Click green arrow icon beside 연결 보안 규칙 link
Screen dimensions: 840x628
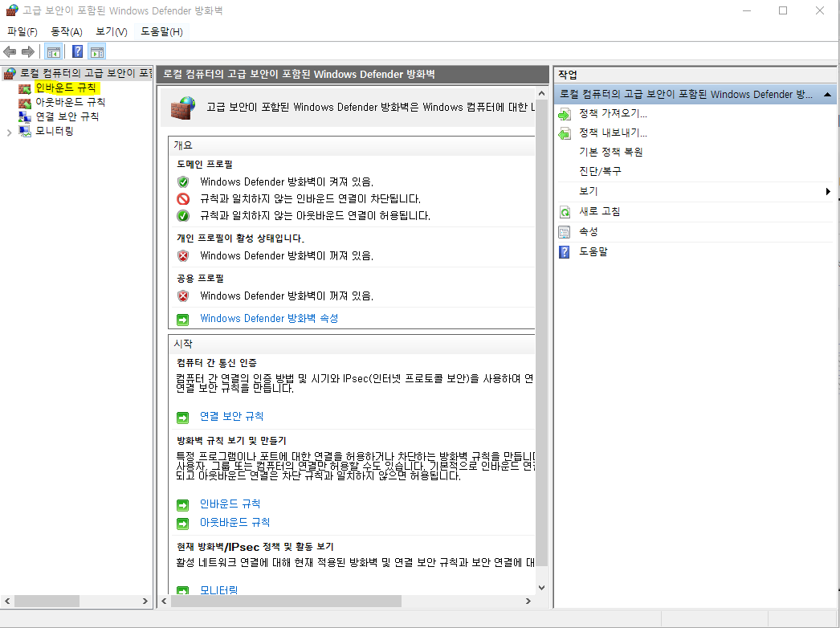(x=182, y=418)
